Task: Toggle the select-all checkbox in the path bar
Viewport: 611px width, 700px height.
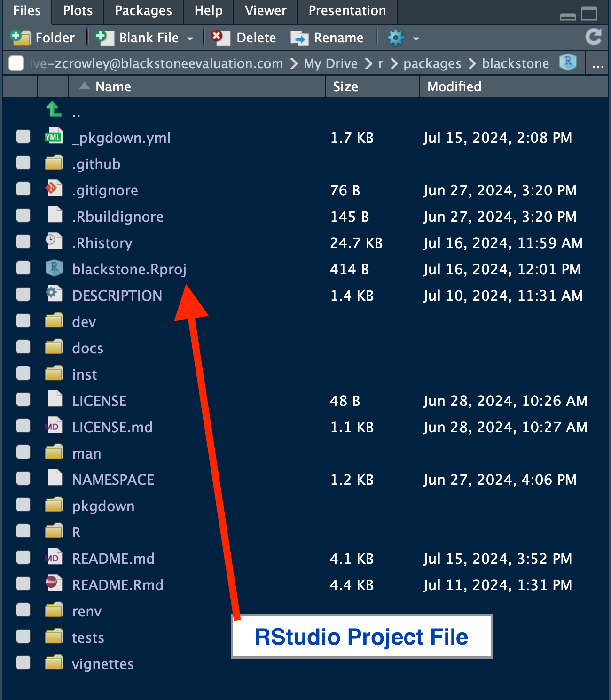Action: tap(16, 63)
